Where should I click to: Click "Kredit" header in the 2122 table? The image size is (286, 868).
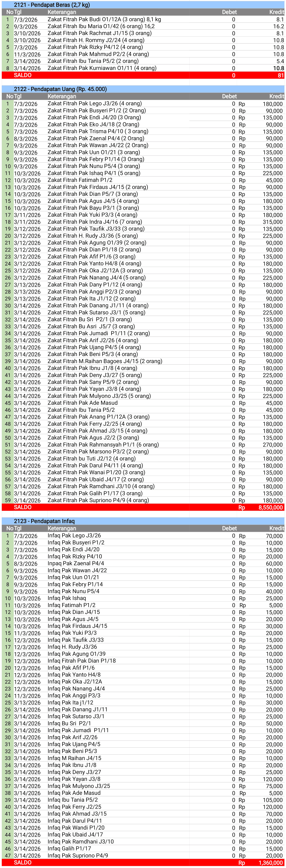pyautogui.click(x=277, y=96)
